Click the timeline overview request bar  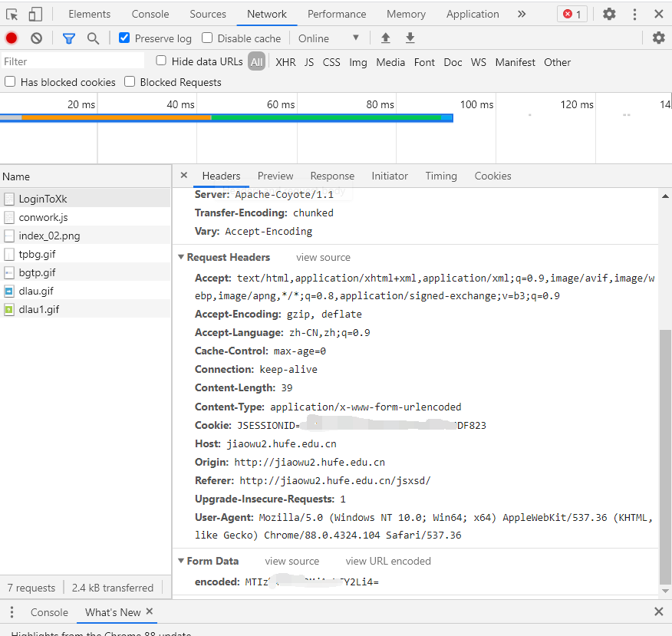(227, 118)
